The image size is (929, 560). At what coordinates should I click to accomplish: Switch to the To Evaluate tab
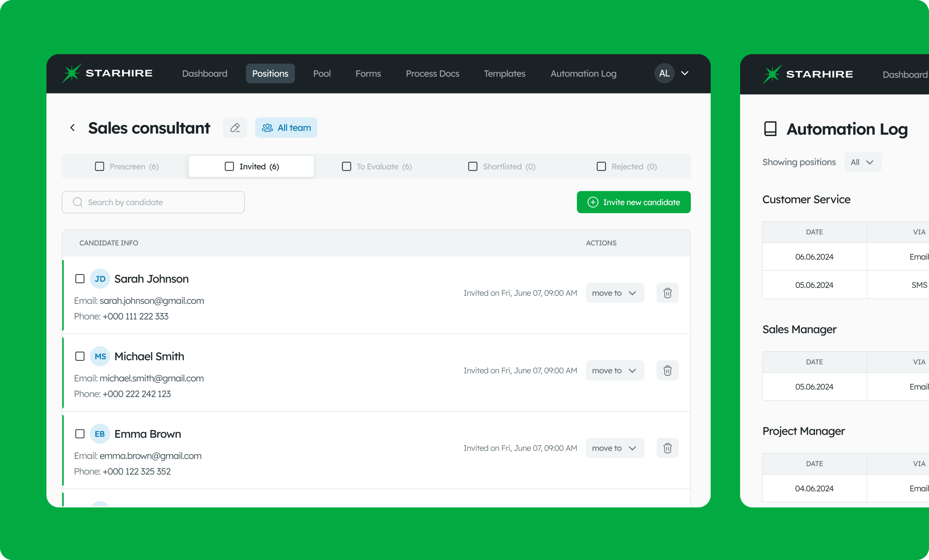point(377,166)
